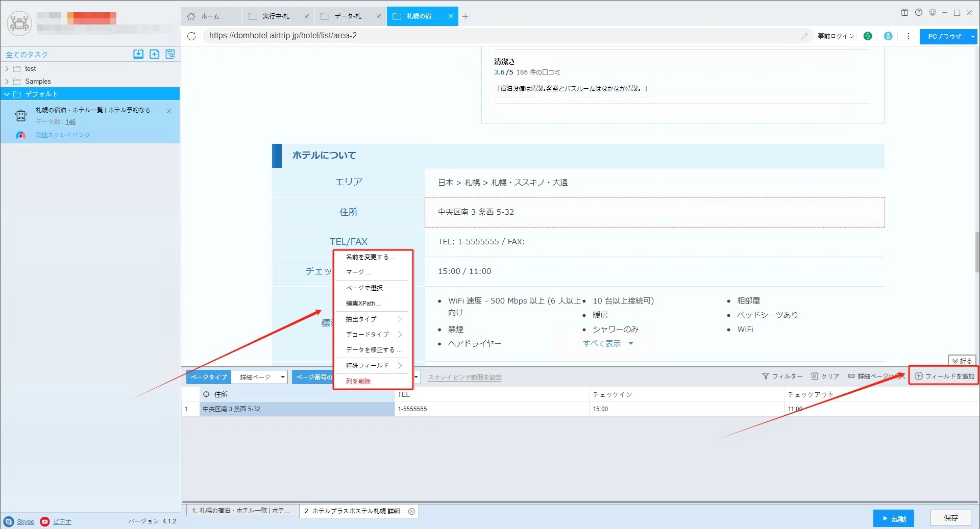980x529 pixels.
Task: Click the search tasks icon in sidebar
Action: point(170,54)
